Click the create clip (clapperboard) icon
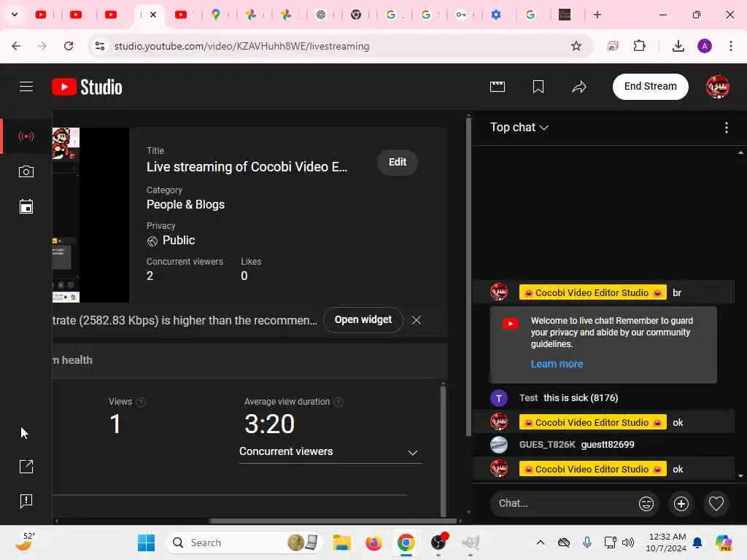The width and height of the screenshot is (747, 560). [x=498, y=87]
